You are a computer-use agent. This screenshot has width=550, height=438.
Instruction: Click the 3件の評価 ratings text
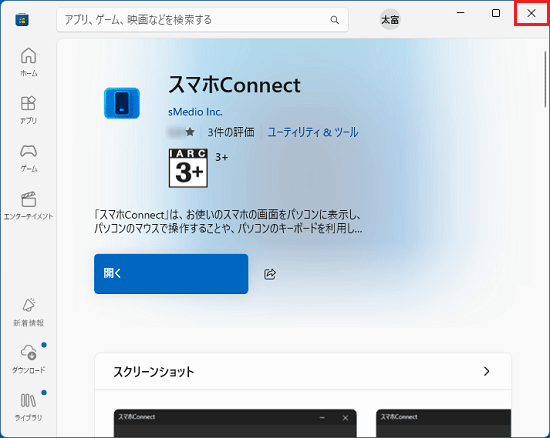[231, 132]
